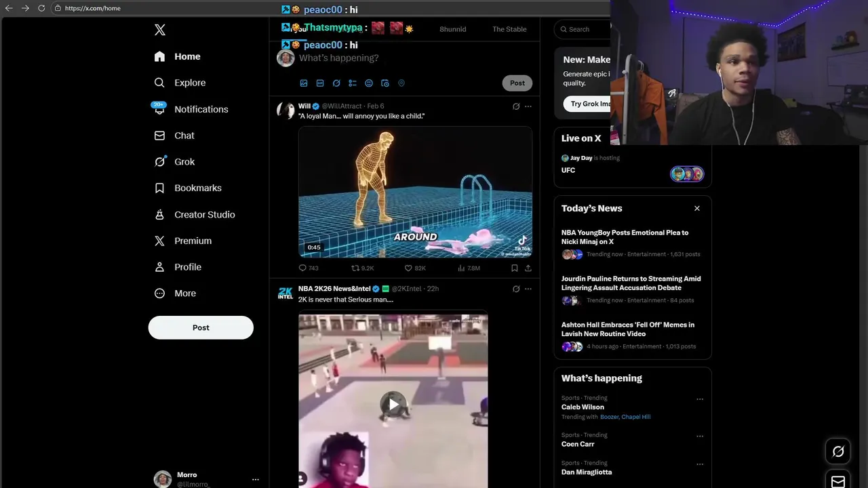Add a poll to the post
This screenshot has height=488, width=868.
click(353, 83)
